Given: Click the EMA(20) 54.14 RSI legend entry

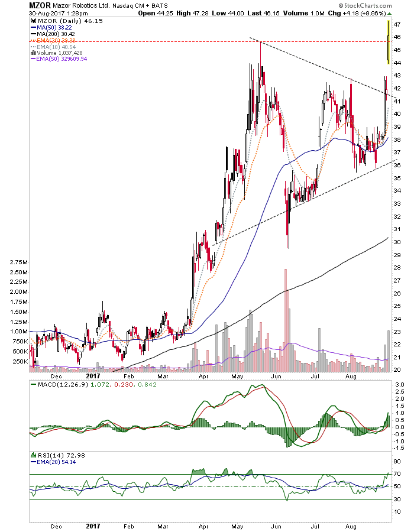Looking at the screenshot, I should point(53,462).
